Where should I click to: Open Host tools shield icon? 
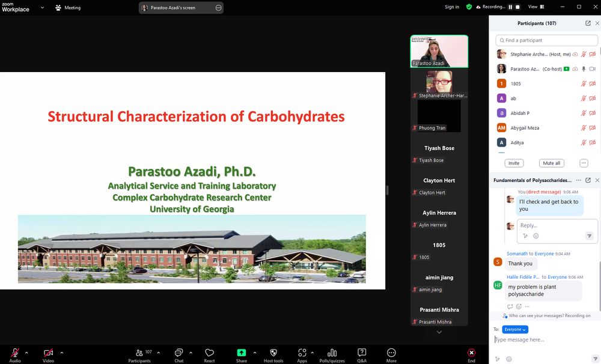[273, 353]
